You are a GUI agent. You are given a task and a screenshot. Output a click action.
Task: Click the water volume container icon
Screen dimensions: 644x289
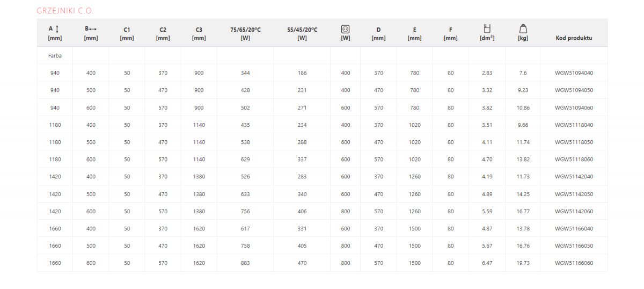coord(487,29)
